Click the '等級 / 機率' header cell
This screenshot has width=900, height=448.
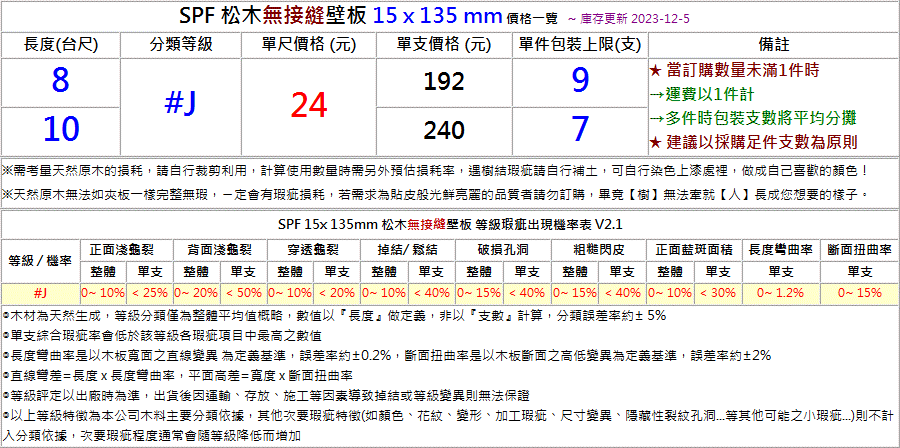pyautogui.click(x=40, y=260)
